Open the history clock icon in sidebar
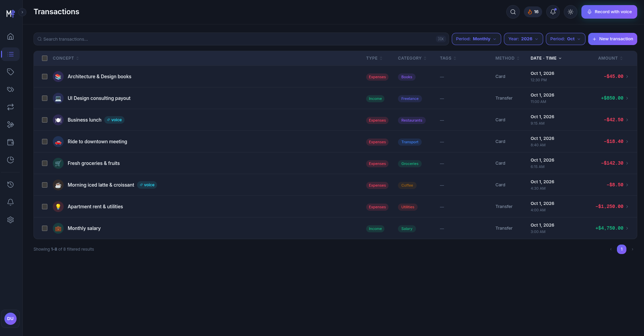 pyautogui.click(x=10, y=185)
